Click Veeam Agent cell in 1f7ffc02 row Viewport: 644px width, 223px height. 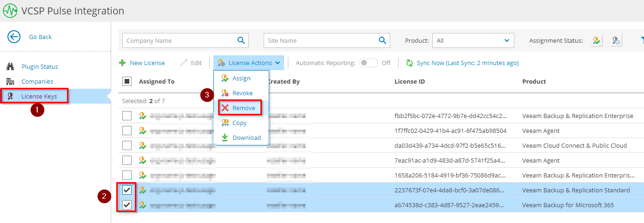(541, 131)
